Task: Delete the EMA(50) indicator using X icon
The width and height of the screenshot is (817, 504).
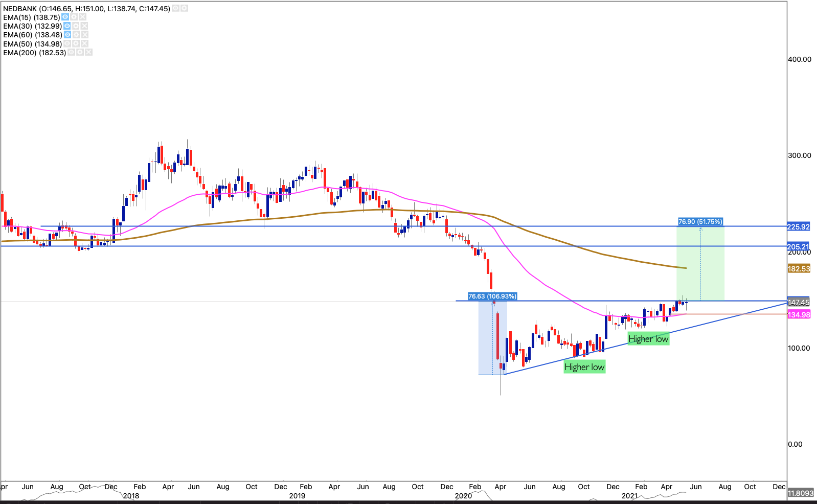Action: tap(84, 44)
